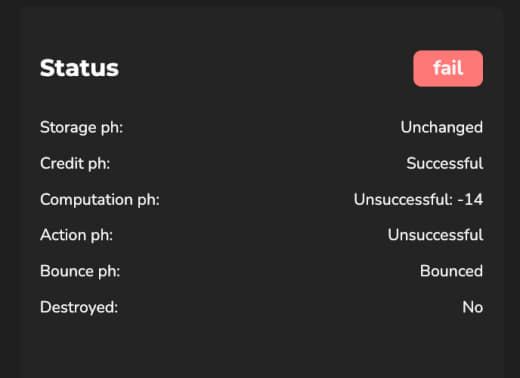
Task: Select the Unchanged storage value
Action: coord(442,127)
